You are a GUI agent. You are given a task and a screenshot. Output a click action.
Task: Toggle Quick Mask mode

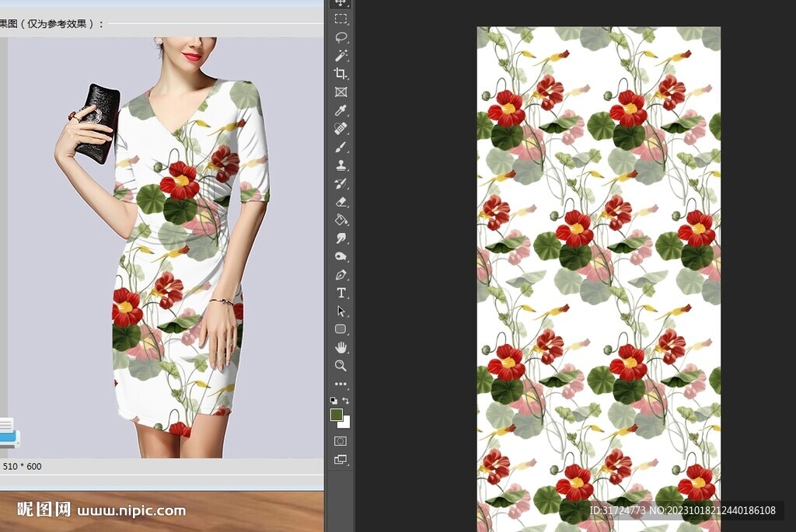(340, 441)
